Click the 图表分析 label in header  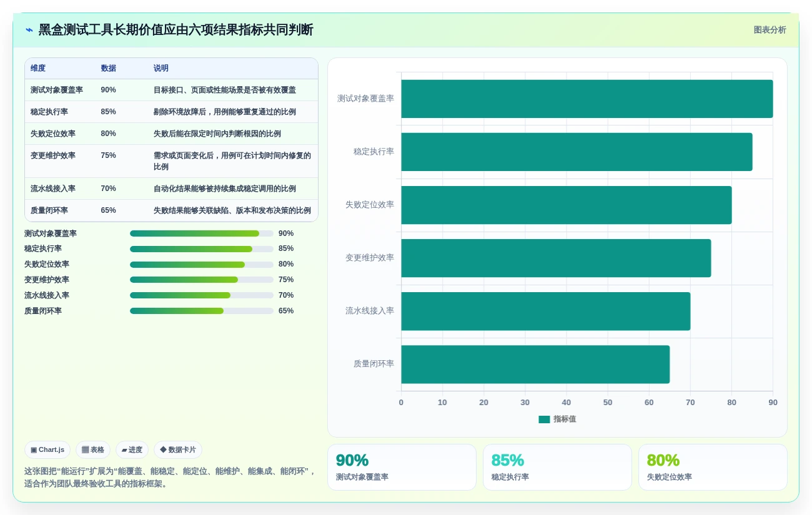tap(770, 30)
